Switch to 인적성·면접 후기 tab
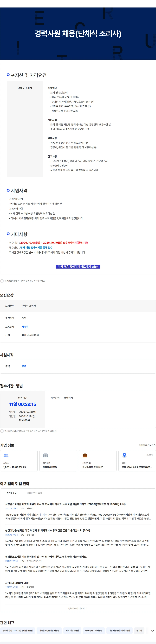 (34, 493)
